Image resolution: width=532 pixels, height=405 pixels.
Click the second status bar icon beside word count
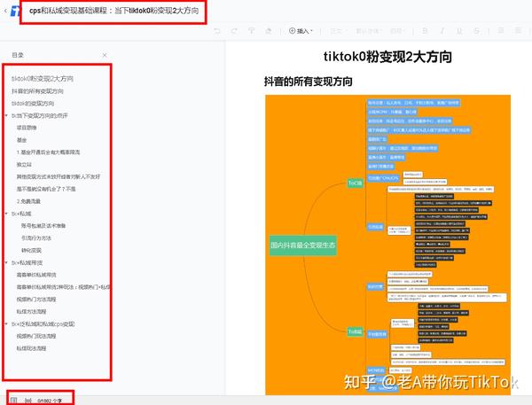27,401
